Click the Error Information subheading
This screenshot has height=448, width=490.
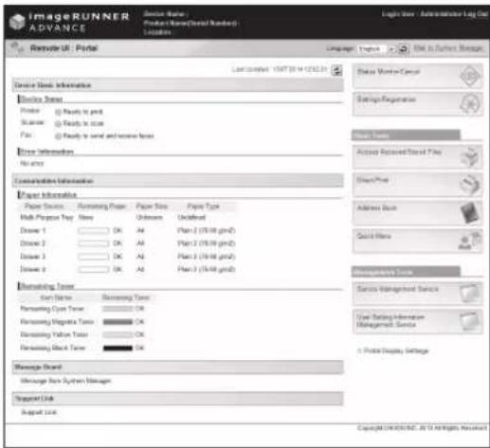pos(46,152)
